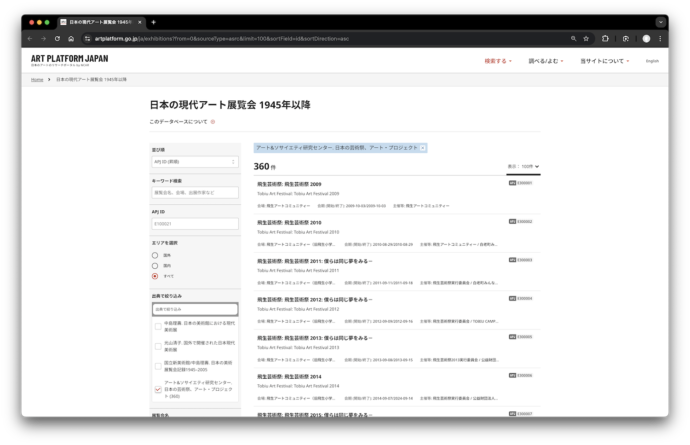This screenshot has width=690, height=445.
Task: Select the 国外 area radio button
Action: (155, 255)
